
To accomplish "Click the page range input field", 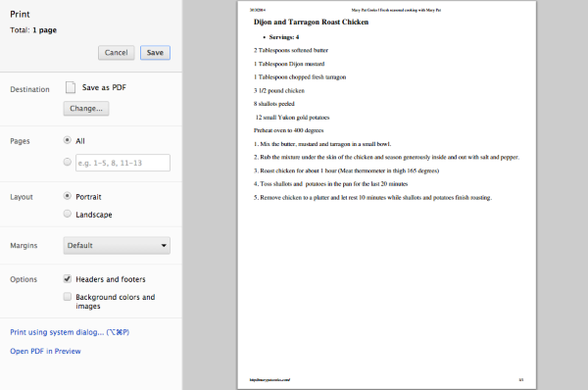I will pos(122,163).
